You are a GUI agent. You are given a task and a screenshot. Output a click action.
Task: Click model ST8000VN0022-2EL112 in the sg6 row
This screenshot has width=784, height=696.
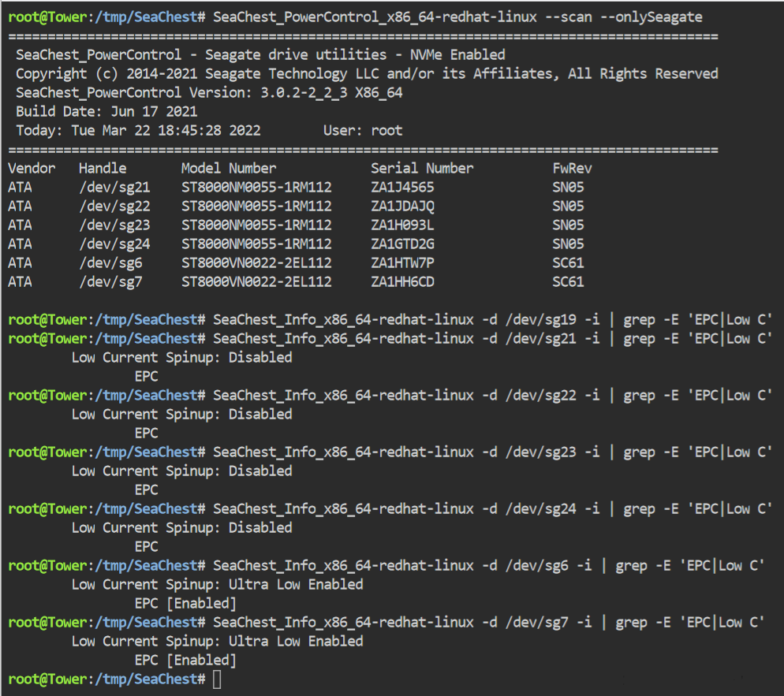[x=256, y=263]
